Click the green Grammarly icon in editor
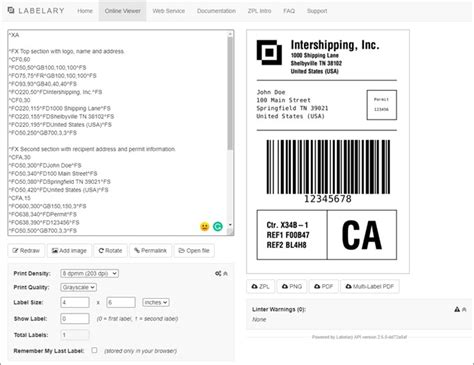This screenshot has height=365, width=474. click(218, 227)
